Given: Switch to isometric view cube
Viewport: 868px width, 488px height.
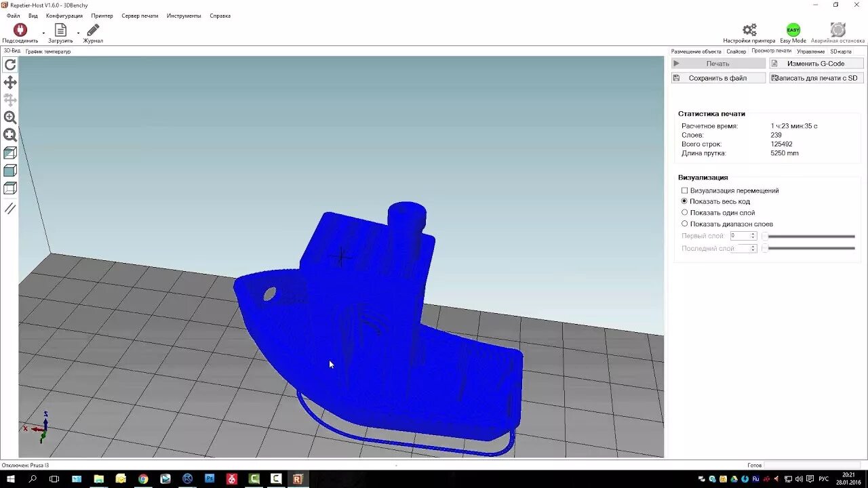Looking at the screenshot, I should [10, 153].
